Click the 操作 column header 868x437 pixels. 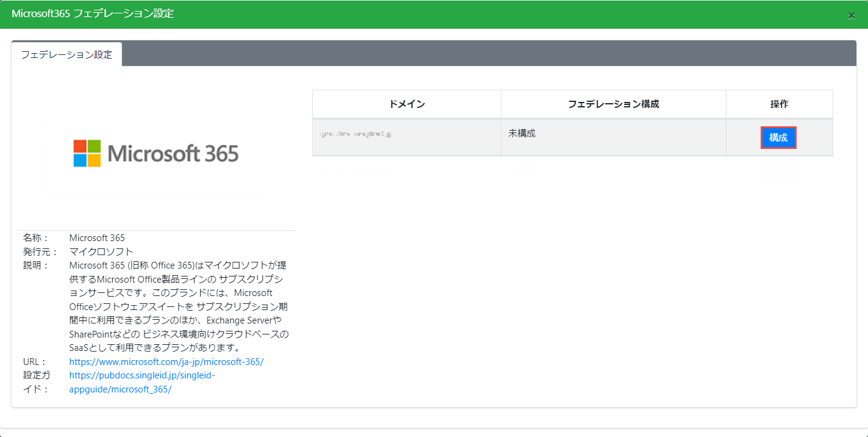[x=779, y=104]
